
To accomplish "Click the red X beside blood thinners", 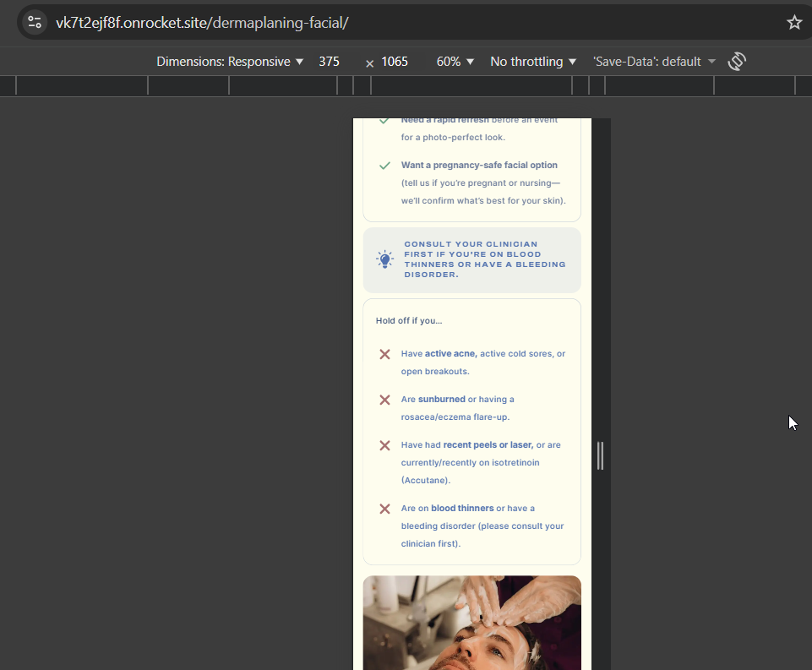I will tap(384, 509).
